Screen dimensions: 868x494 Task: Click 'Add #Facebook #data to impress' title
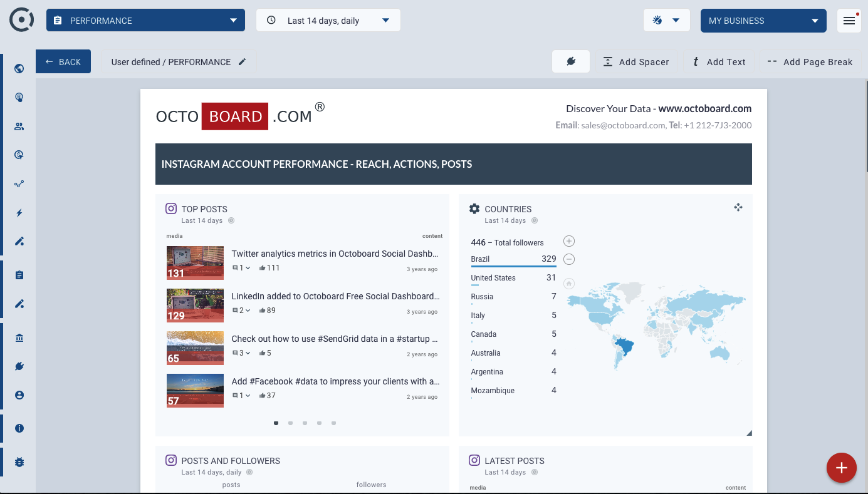[x=336, y=381]
